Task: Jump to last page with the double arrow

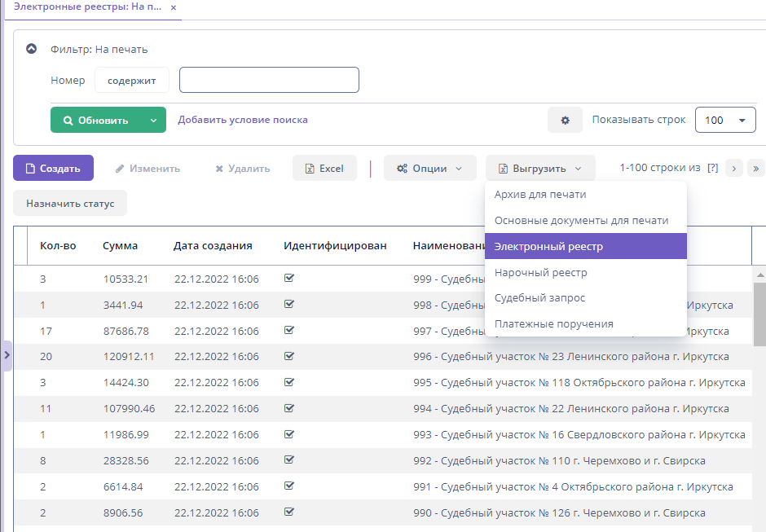Action: coord(755,168)
